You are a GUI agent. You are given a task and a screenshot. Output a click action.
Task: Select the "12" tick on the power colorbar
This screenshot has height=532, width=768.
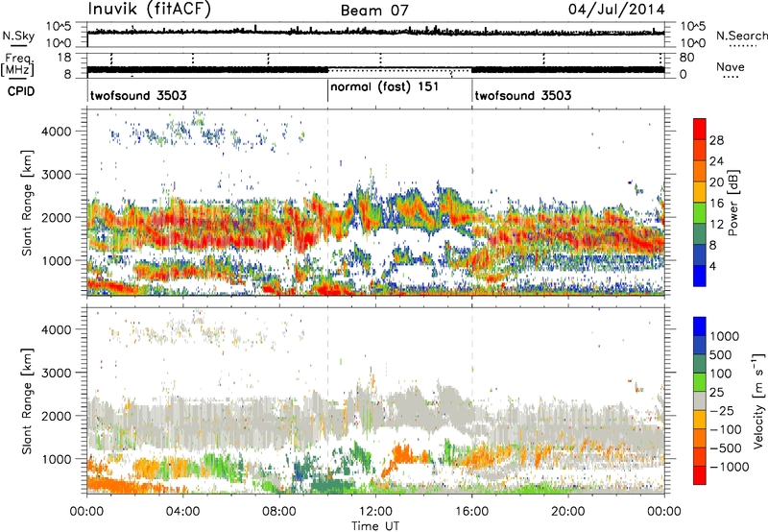point(716,225)
